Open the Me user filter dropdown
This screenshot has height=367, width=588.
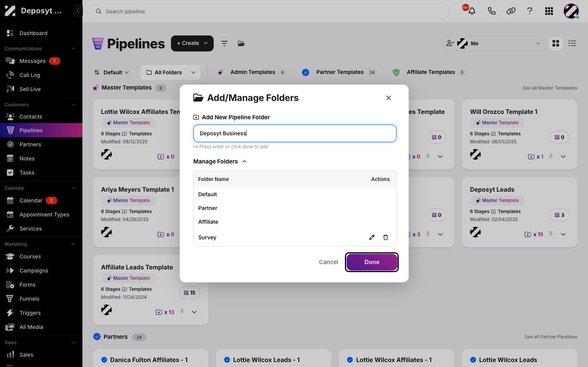pos(495,43)
